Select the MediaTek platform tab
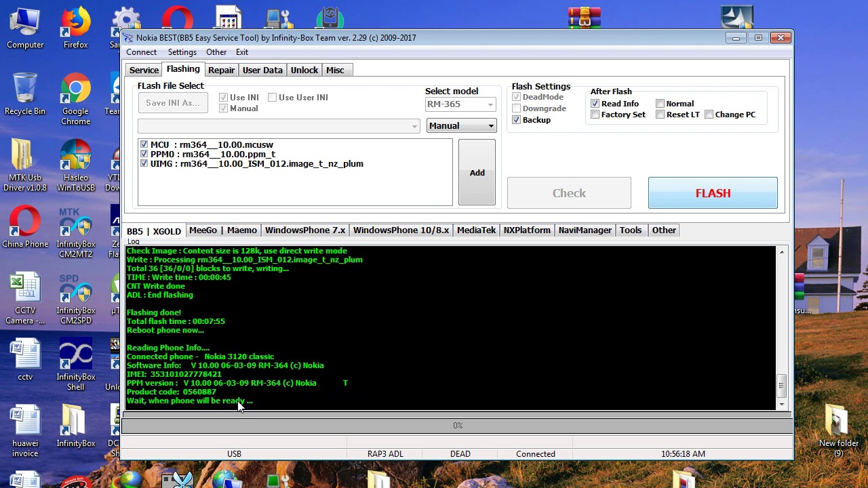Viewport: 868px width, 488px height. 476,230
